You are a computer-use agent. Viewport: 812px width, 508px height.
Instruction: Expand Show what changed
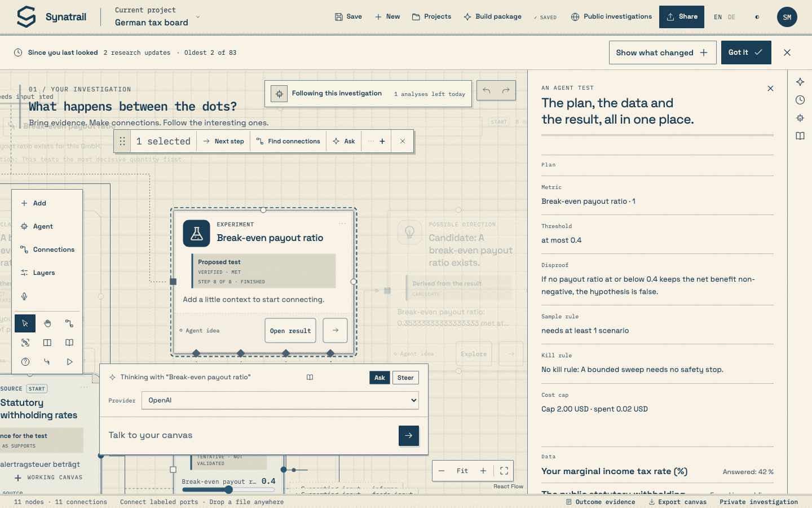pyautogui.click(x=663, y=52)
